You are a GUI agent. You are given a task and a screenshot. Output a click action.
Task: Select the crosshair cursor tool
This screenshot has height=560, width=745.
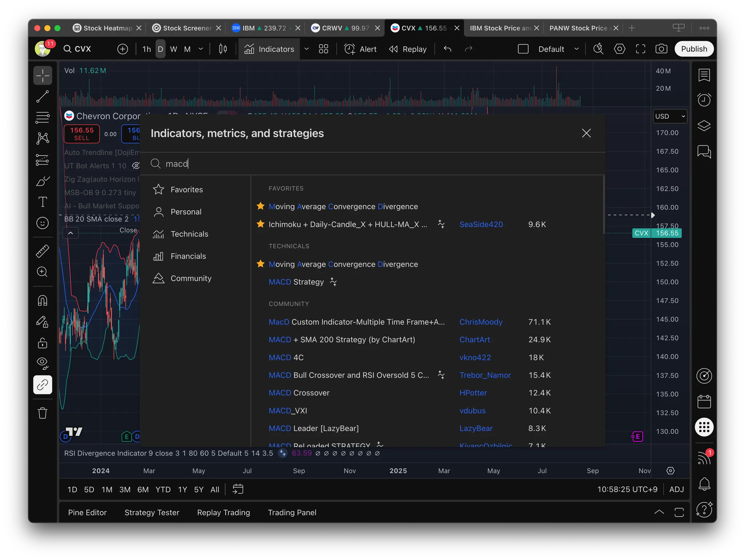coord(43,76)
